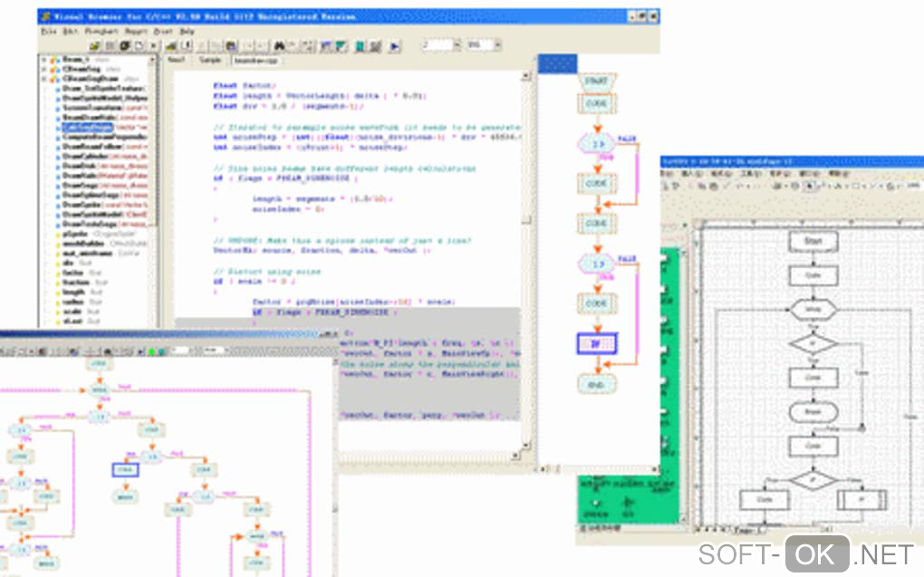Select the CODE node directly below START
Screen dimensions: 924x577
(x=596, y=104)
